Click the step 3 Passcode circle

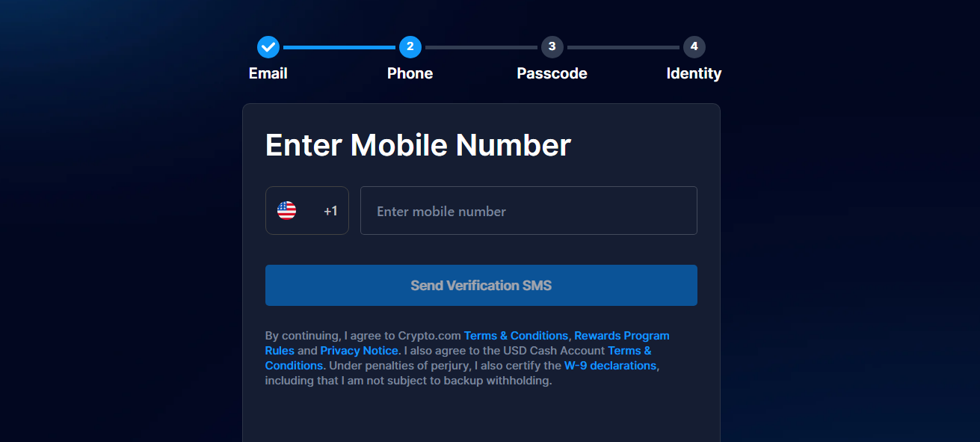(552, 47)
